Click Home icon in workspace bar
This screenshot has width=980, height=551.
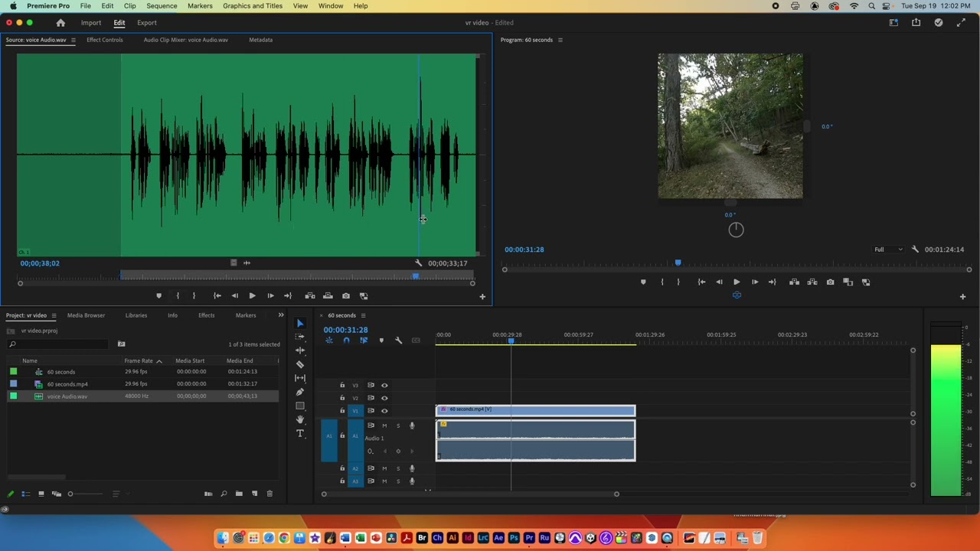tap(60, 23)
